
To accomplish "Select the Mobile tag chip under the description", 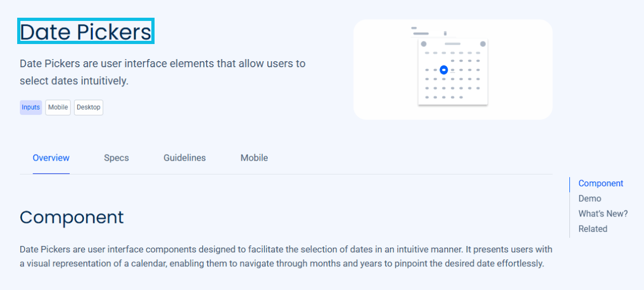I will [58, 107].
